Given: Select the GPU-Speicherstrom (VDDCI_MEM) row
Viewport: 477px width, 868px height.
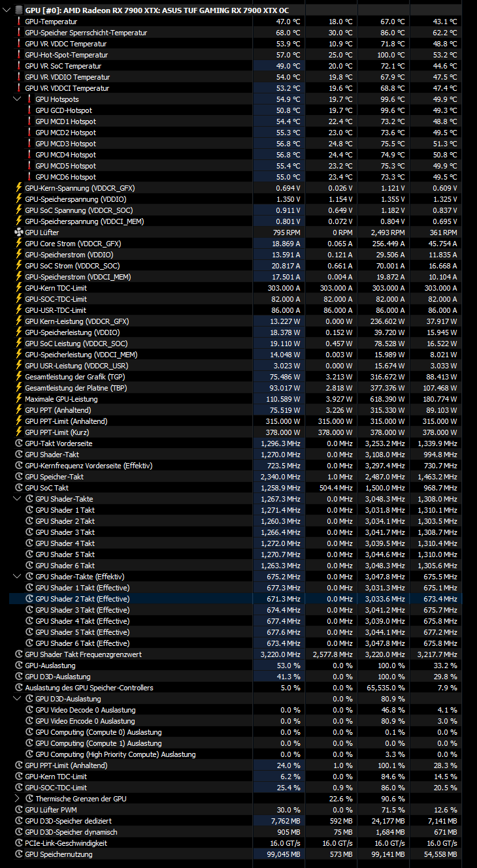Looking at the screenshot, I should (235, 277).
